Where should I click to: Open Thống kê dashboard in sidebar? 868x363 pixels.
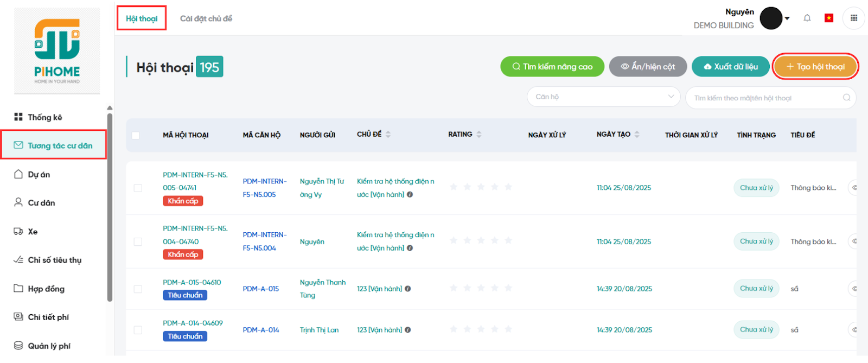[x=44, y=117]
